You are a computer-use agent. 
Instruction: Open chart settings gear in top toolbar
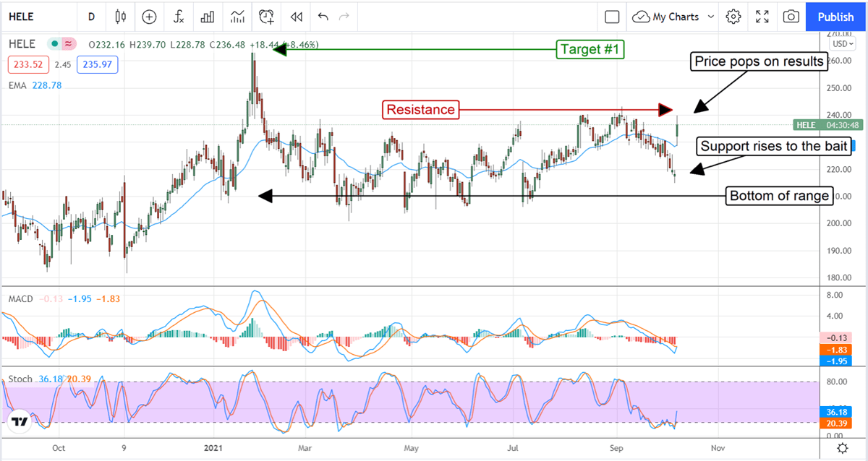(x=733, y=16)
